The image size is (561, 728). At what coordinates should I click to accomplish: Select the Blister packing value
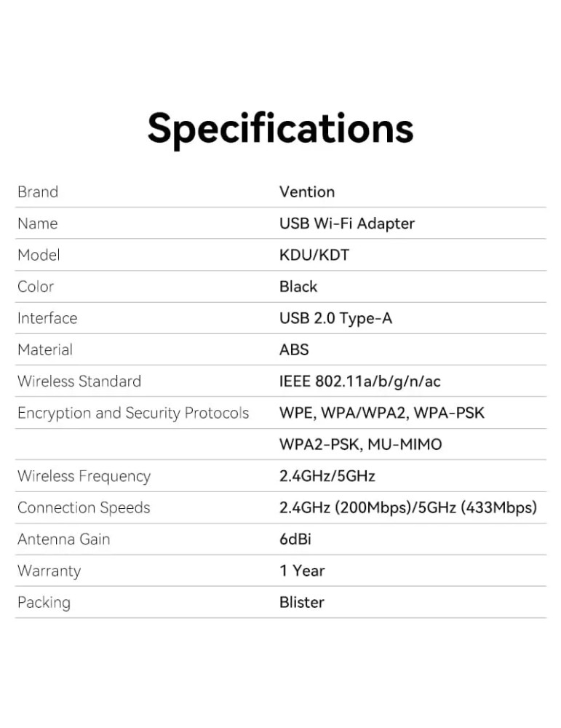(301, 603)
